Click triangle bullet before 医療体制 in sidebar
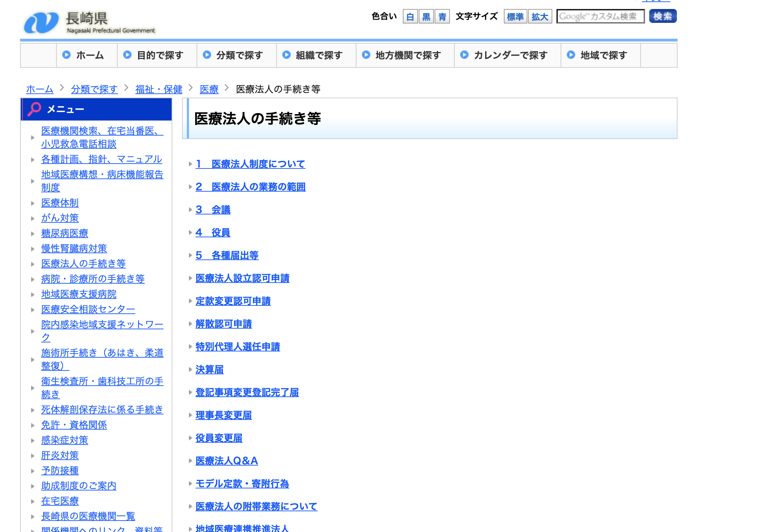This screenshot has width=762, height=532. click(x=33, y=203)
